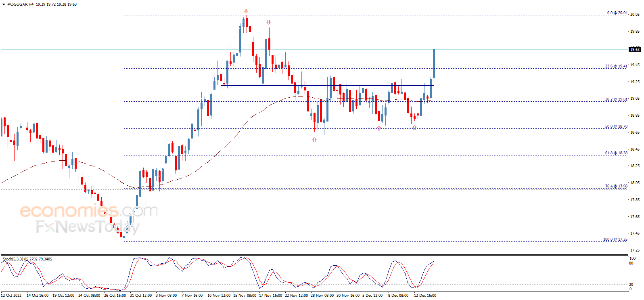
Task: Click the red down arrow above the 20.04 peak
Action: pos(246,11)
